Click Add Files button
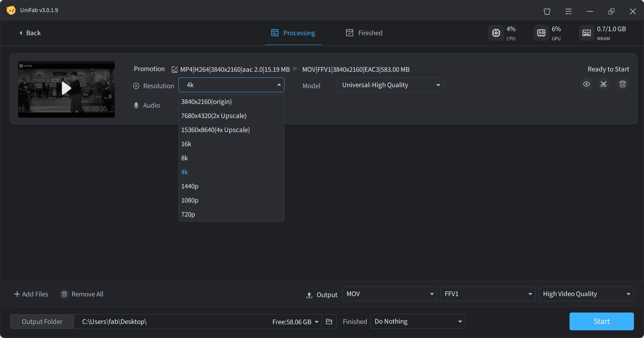Viewport: 644px width, 338px height. tap(31, 294)
